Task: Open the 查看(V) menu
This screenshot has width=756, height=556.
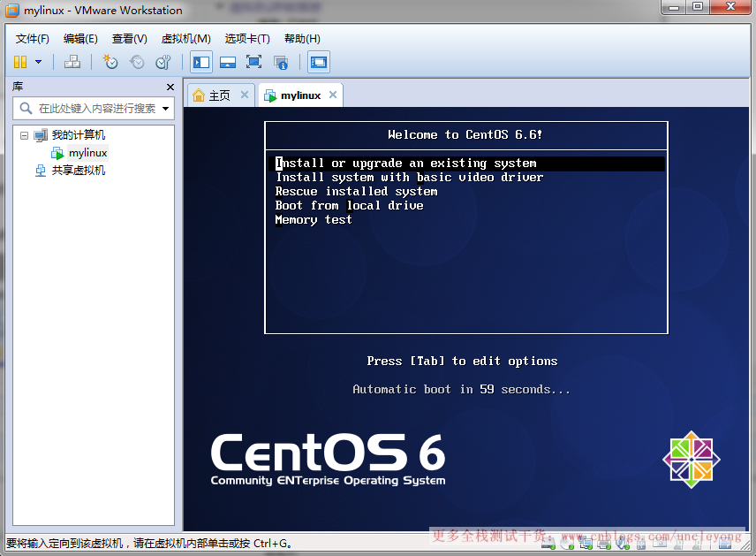Action: pos(130,39)
